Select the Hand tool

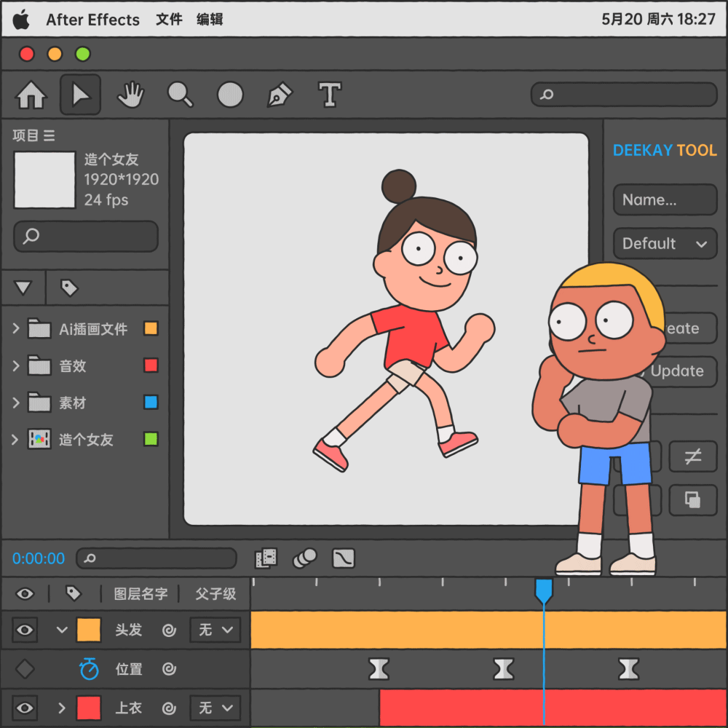coord(131,95)
